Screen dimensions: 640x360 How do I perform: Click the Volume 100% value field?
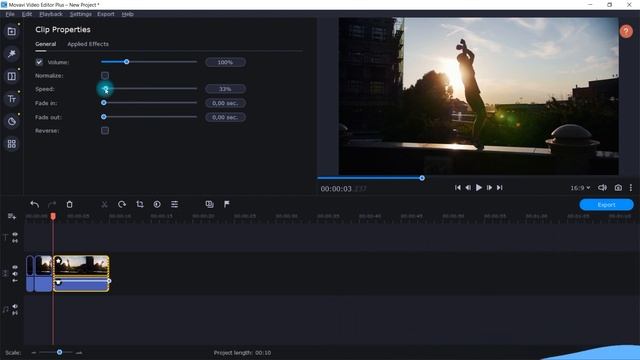[225, 62]
